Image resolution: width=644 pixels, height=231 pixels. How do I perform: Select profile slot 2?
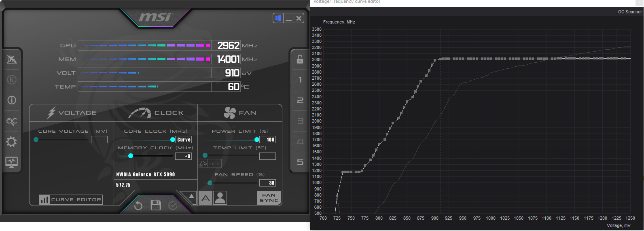[300, 100]
